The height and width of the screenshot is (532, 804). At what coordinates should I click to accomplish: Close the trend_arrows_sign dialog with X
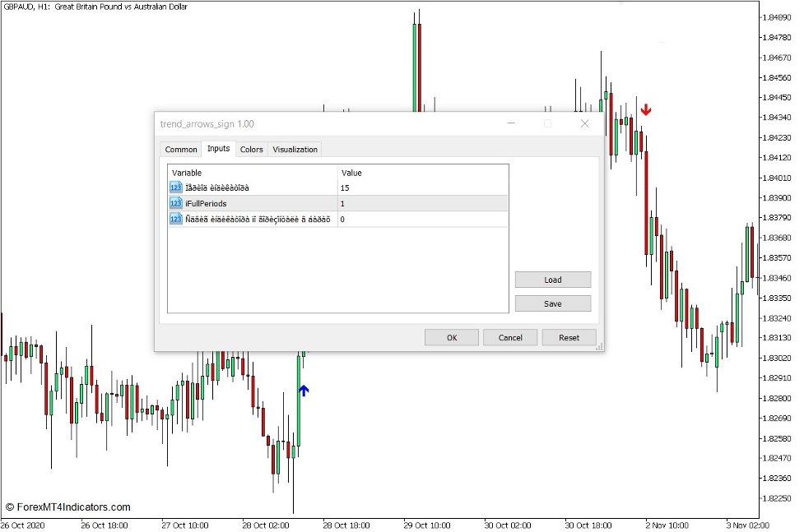coord(585,123)
